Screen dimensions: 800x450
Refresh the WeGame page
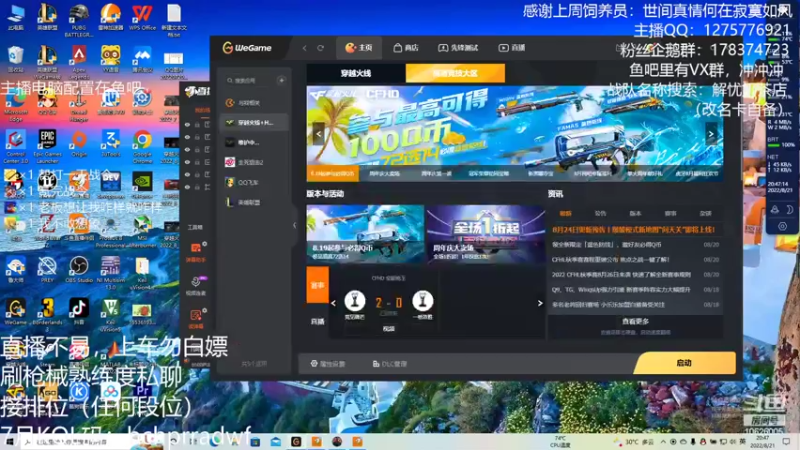point(320,48)
